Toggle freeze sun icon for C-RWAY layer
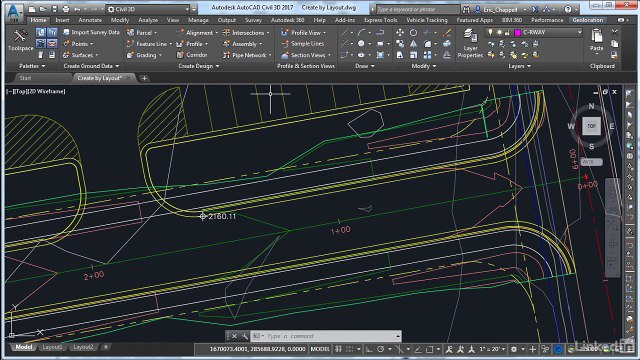This screenshot has height=360, width=640. coord(498,32)
